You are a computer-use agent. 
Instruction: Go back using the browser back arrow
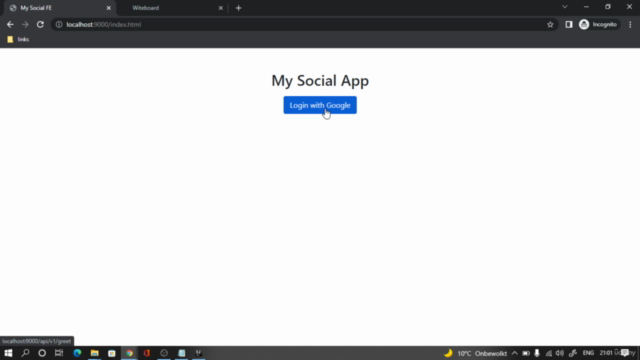click(10, 24)
